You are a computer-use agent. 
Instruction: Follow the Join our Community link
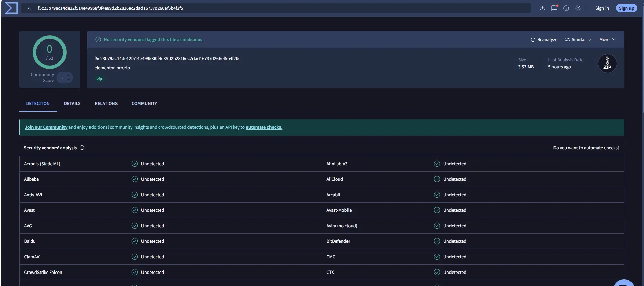pos(46,127)
